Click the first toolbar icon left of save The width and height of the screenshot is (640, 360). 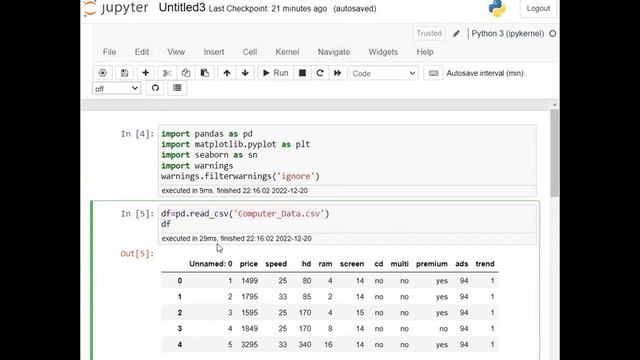[102, 73]
